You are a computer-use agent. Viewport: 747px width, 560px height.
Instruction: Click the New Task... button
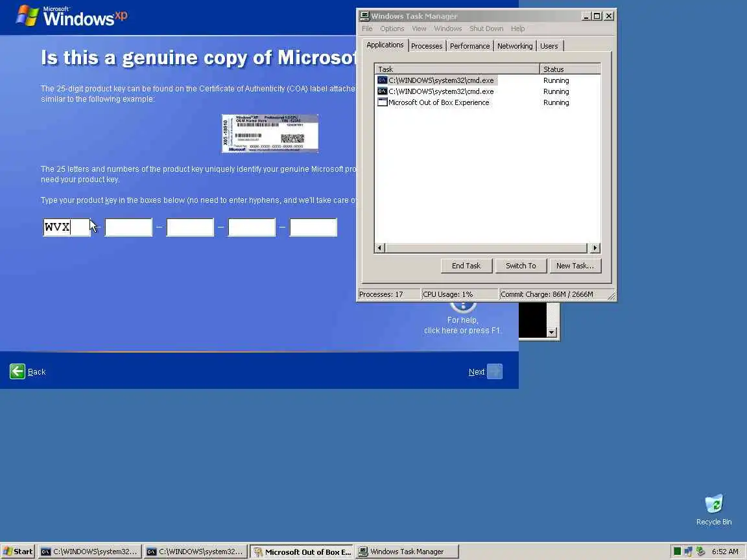(575, 266)
